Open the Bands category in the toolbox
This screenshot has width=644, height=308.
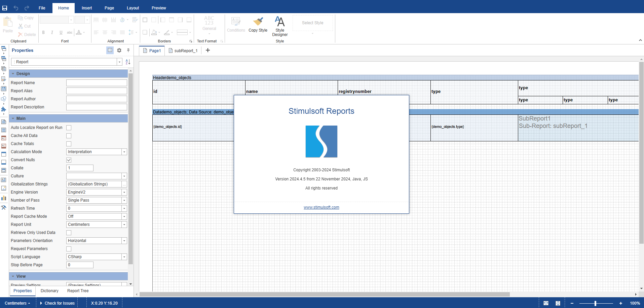[x=4, y=48]
